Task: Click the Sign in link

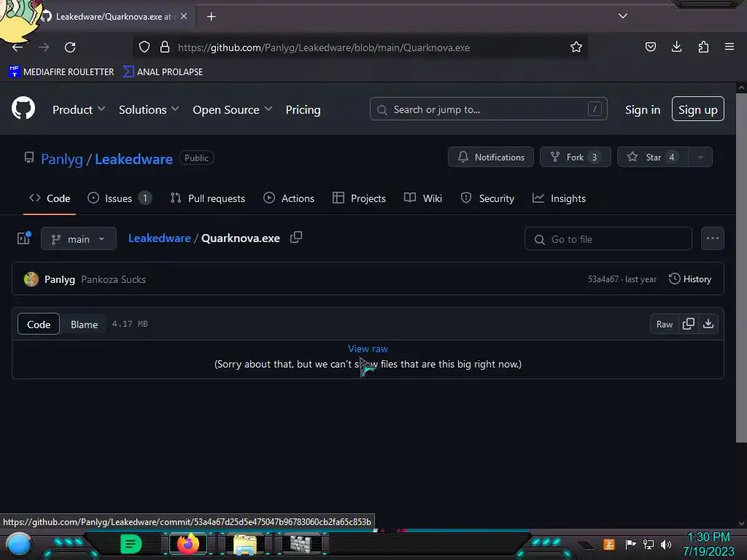Action: point(643,110)
